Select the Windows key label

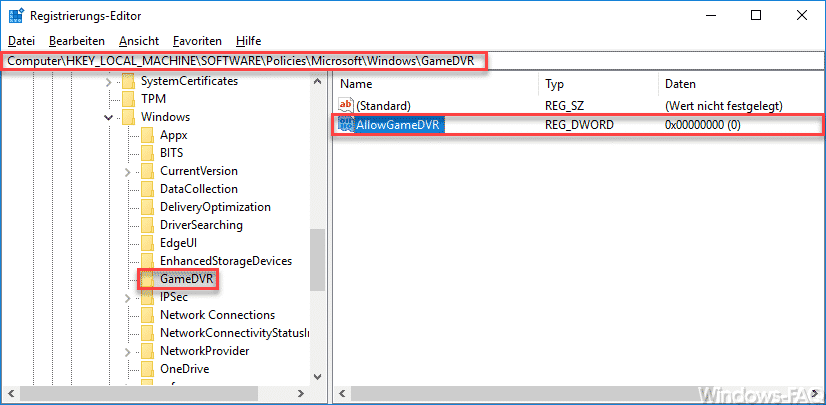pyautogui.click(x=165, y=117)
